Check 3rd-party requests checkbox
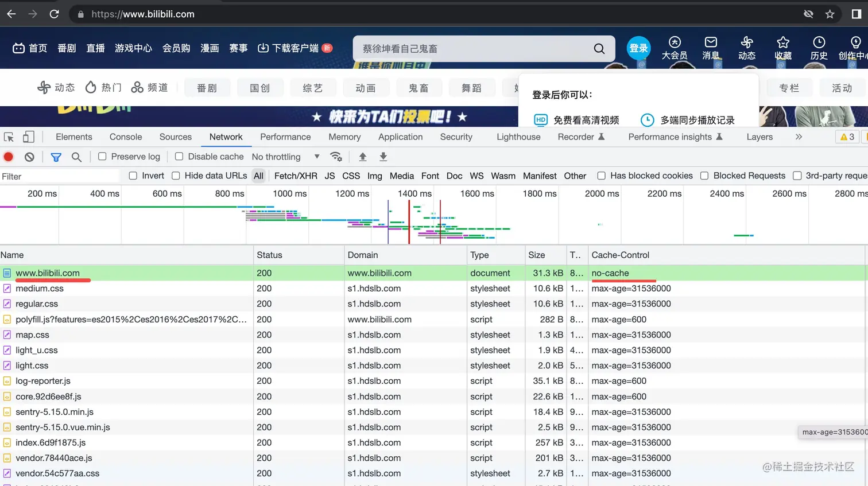The width and height of the screenshot is (868, 486). click(x=797, y=176)
